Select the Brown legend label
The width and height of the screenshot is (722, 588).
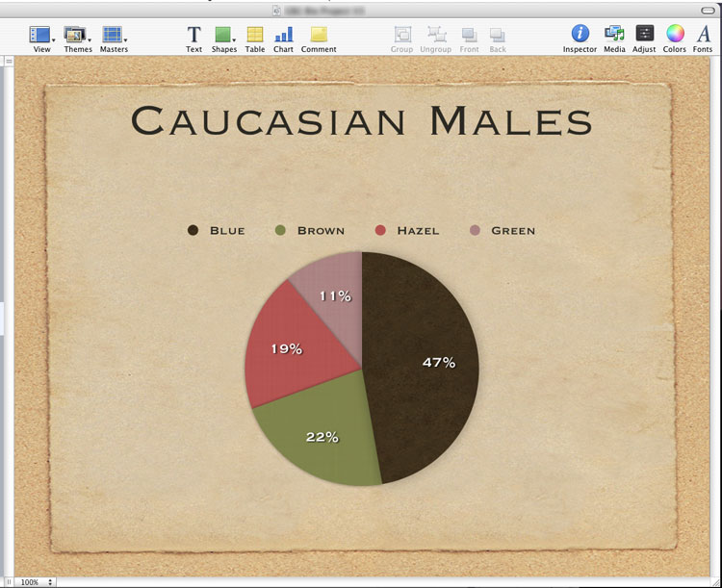[x=321, y=231]
